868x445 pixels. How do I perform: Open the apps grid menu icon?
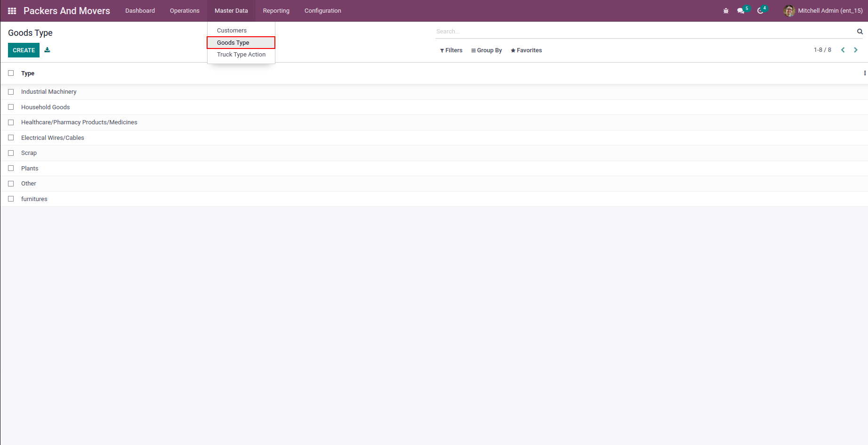12,11
